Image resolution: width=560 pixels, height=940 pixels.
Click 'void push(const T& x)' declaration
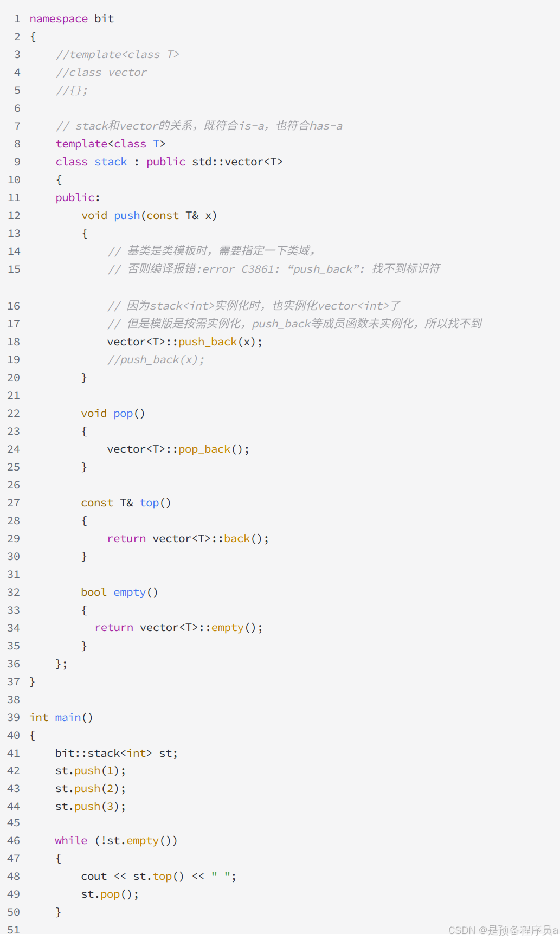tap(149, 215)
